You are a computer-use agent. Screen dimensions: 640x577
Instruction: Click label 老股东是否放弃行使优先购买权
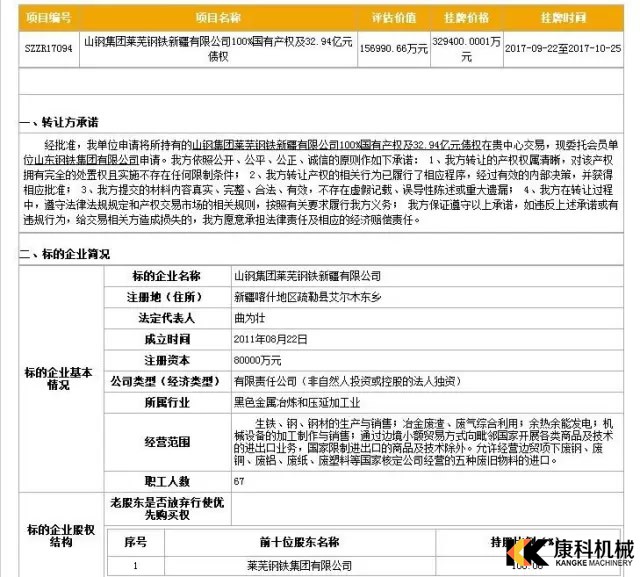167,508
